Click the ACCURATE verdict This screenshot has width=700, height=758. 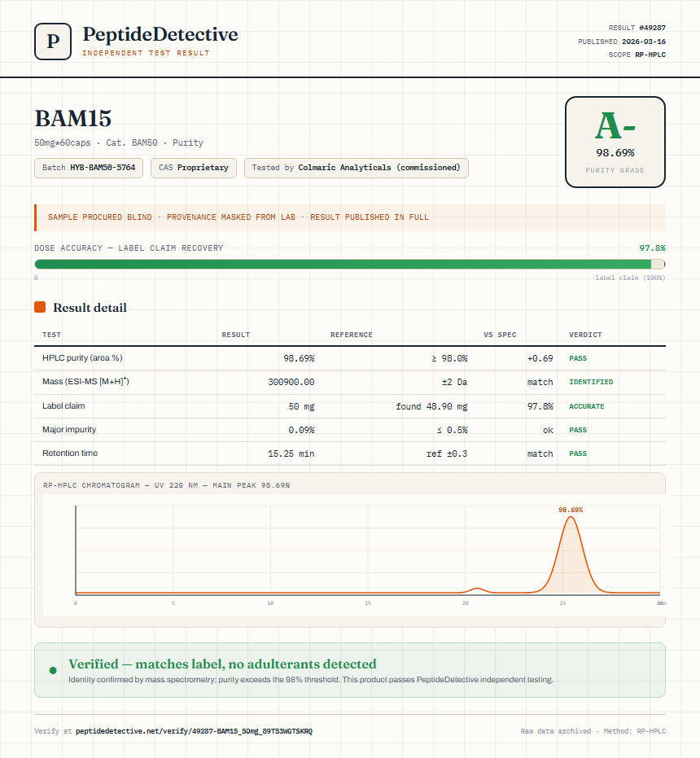click(x=586, y=406)
